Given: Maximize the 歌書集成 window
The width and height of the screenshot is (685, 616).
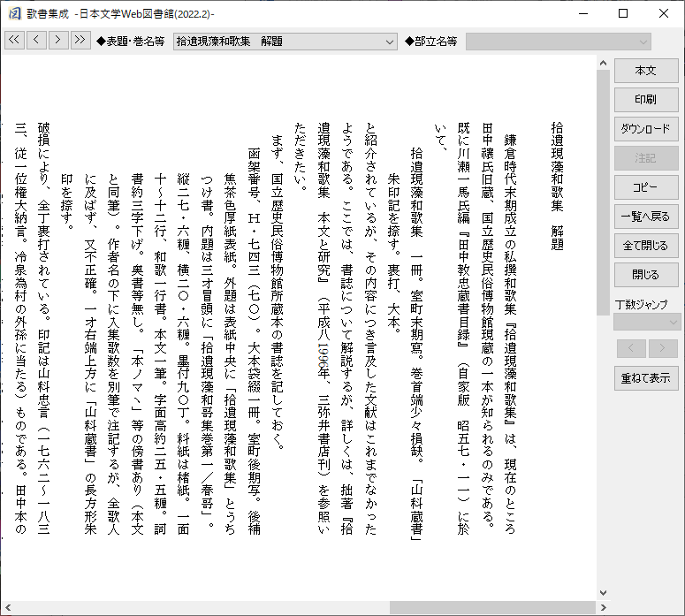Looking at the screenshot, I should 623,13.
